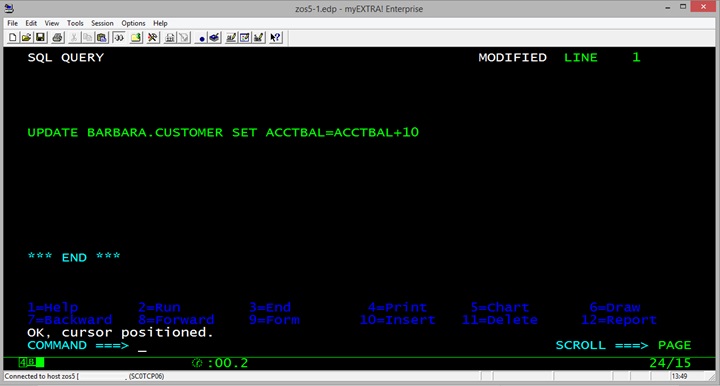This screenshot has height=386, width=720.
Task: Click the Connected to host zos5 status text
Action: 42,376
